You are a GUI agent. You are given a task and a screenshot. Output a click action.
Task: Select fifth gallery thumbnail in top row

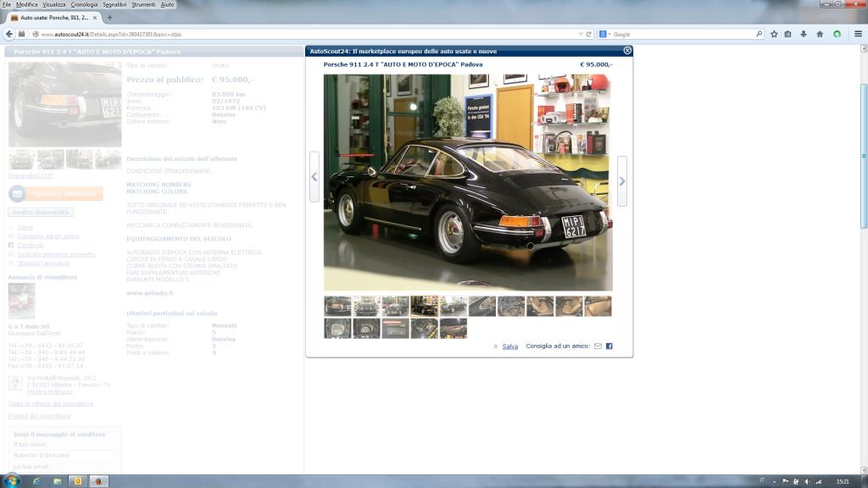click(x=453, y=306)
